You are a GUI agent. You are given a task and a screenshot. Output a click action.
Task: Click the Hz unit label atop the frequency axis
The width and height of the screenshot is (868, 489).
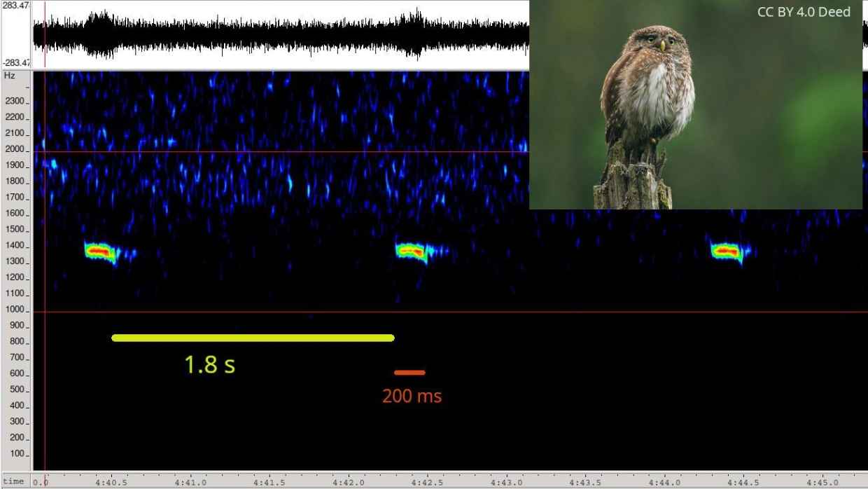tap(9, 76)
